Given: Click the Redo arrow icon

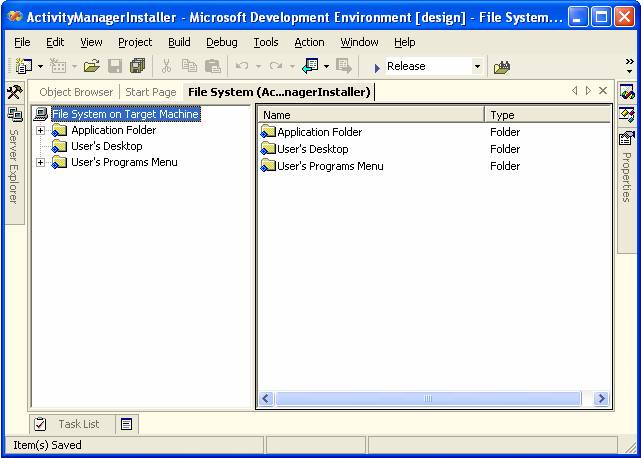Looking at the screenshot, I should (276, 66).
